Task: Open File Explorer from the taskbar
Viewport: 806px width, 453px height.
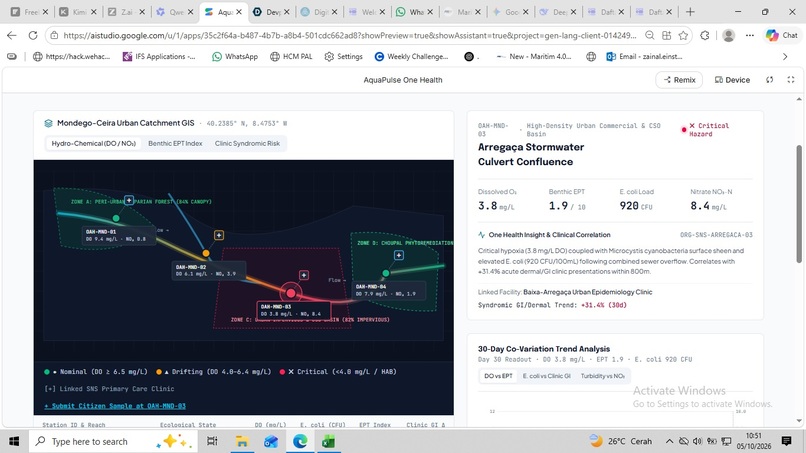Action: [242, 441]
